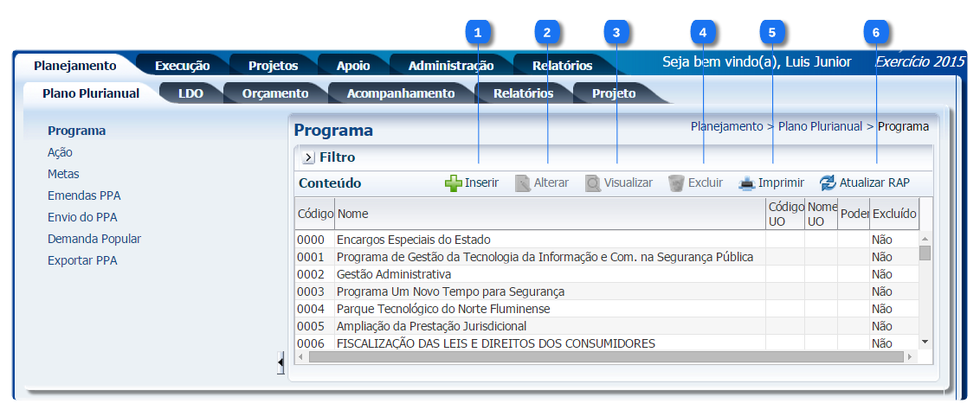Open the LDO sub-tab
This screenshot has width=980, height=410.
pyautogui.click(x=190, y=93)
